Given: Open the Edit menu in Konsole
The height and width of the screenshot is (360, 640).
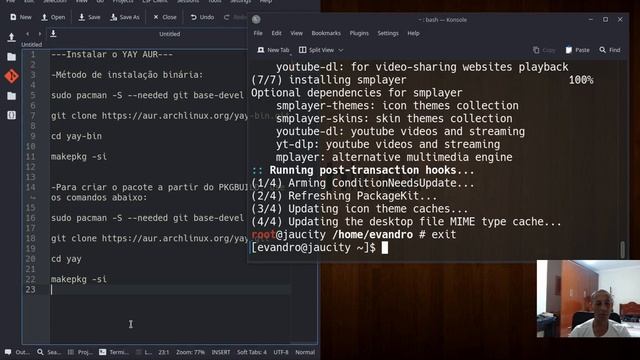Looking at the screenshot, I should tap(276, 33).
